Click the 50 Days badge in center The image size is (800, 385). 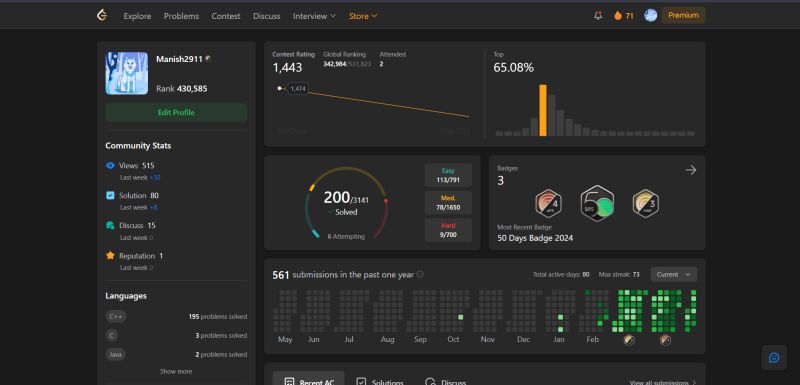tap(597, 203)
